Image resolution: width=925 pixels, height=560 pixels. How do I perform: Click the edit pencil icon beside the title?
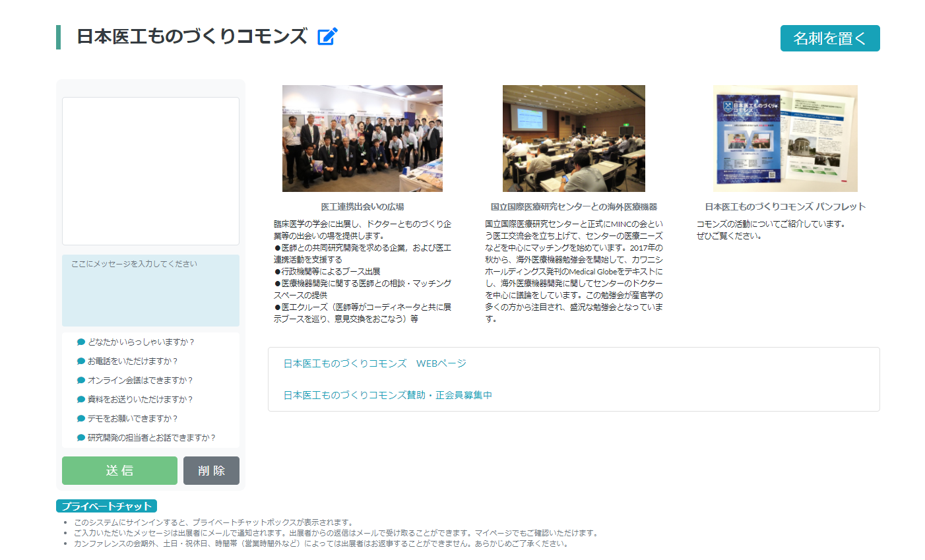[327, 36]
